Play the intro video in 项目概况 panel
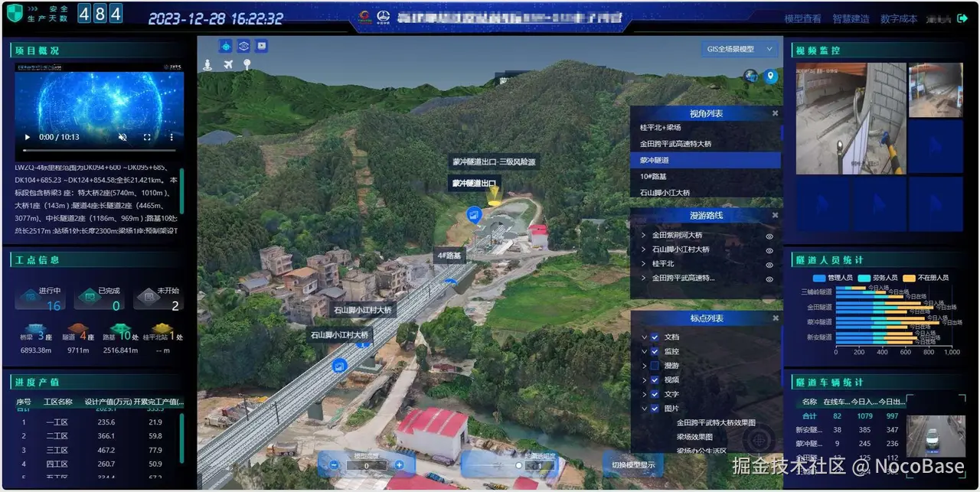 [27, 138]
